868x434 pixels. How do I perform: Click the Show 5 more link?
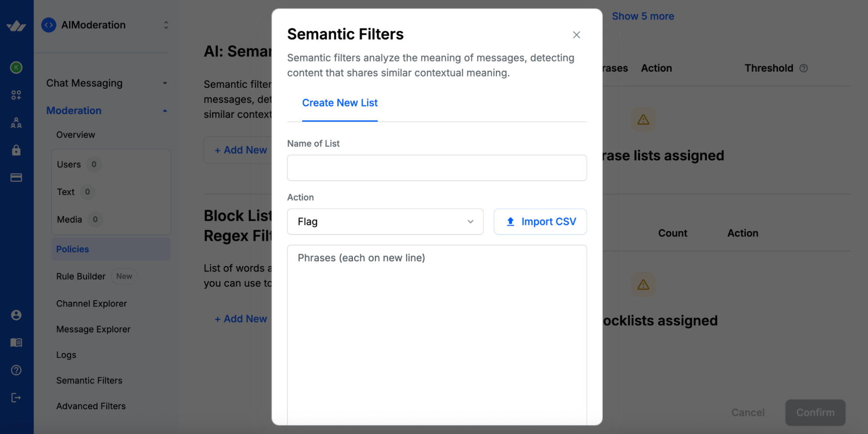643,16
